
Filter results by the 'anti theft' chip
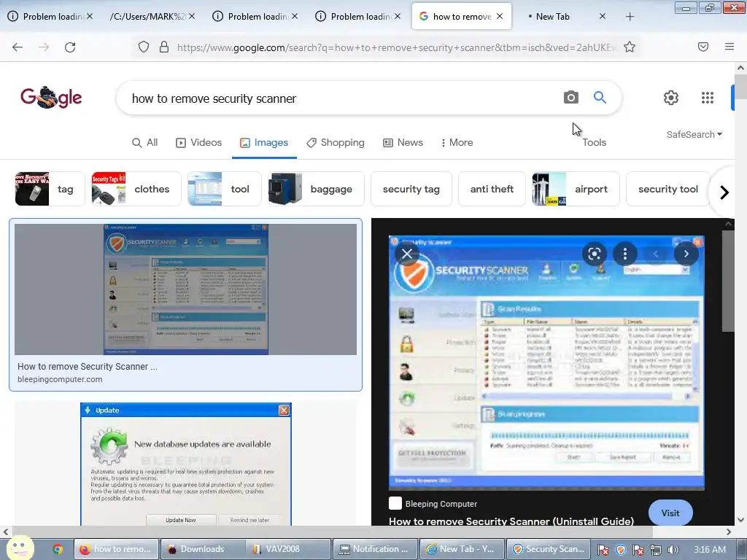coord(492,189)
